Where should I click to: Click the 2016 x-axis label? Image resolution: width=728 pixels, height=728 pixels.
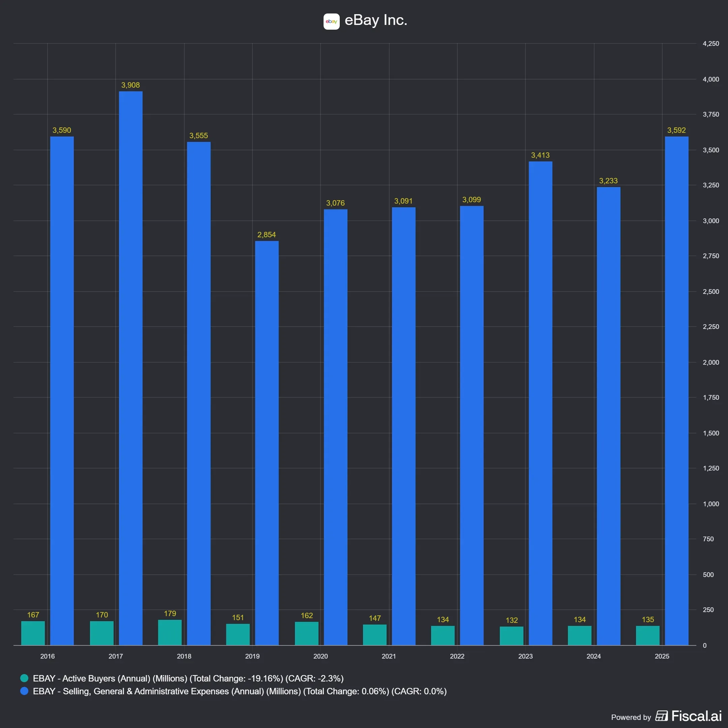pos(48,657)
